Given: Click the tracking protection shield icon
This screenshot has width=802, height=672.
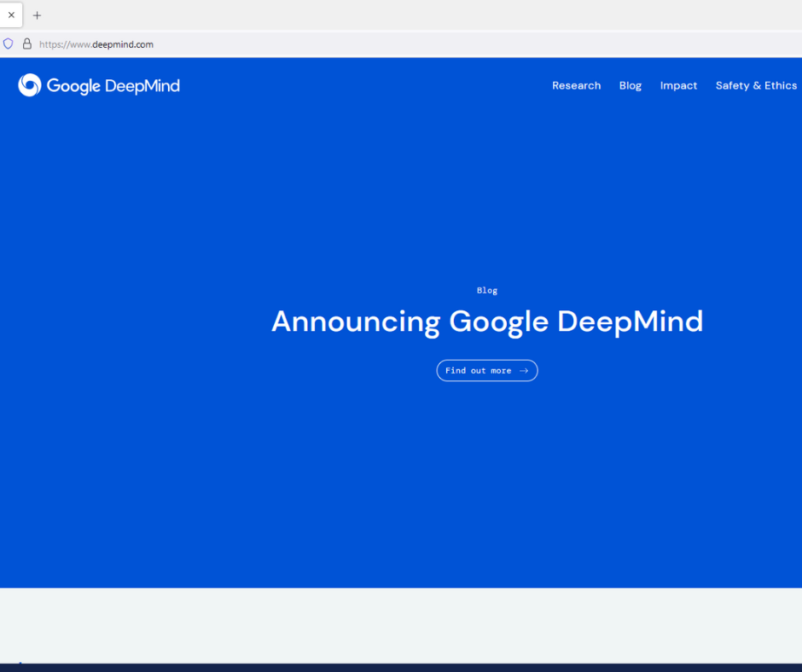Looking at the screenshot, I should point(9,44).
